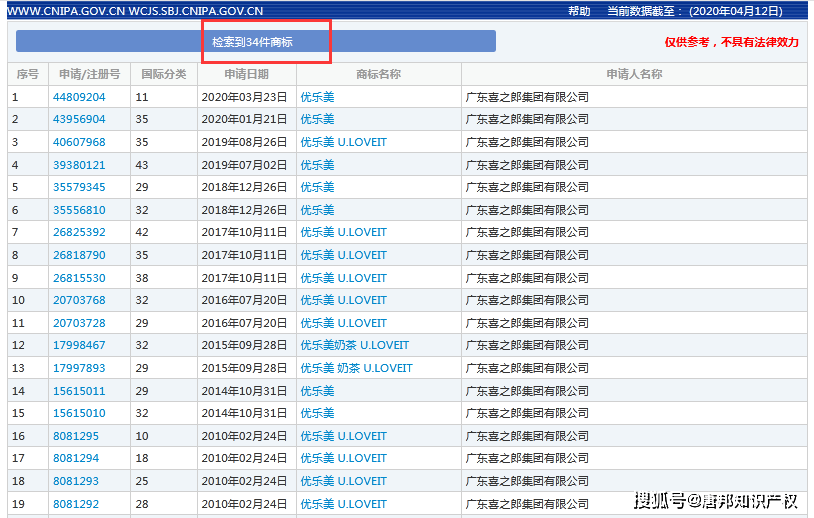Click the 检索到34件商标 result count bar
This screenshot has height=518, width=814.
coord(256,42)
